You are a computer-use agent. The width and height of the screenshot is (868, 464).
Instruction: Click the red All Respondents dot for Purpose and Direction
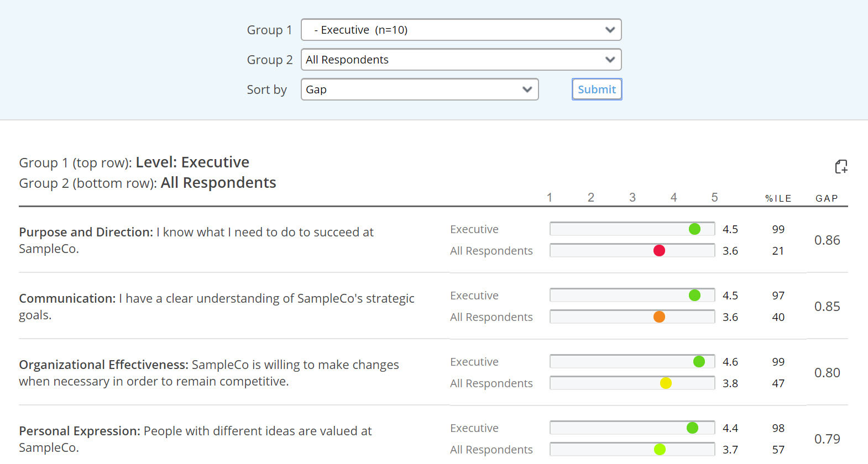(x=659, y=251)
